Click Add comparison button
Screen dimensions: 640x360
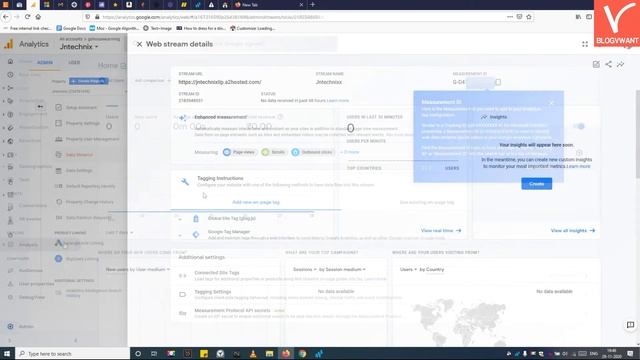(x=152, y=80)
